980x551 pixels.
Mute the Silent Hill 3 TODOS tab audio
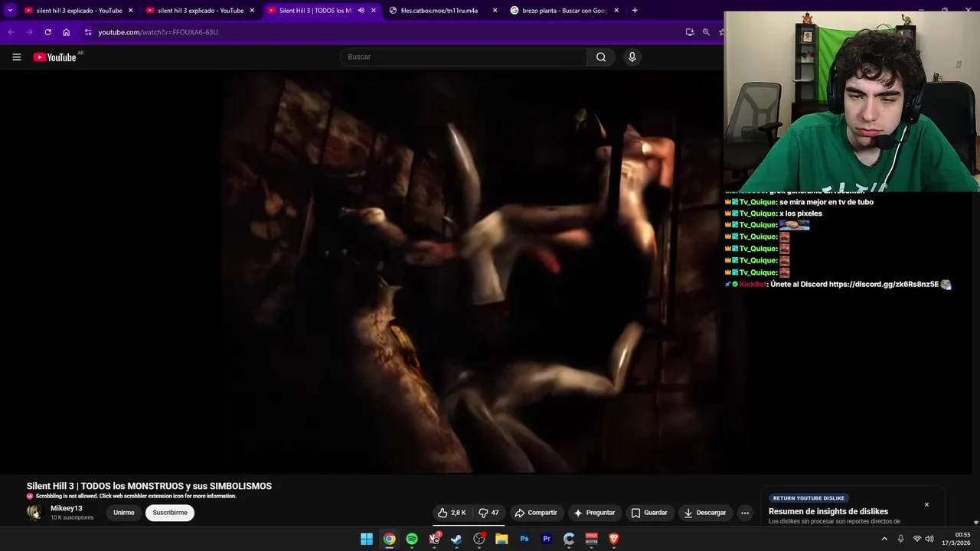(x=361, y=11)
